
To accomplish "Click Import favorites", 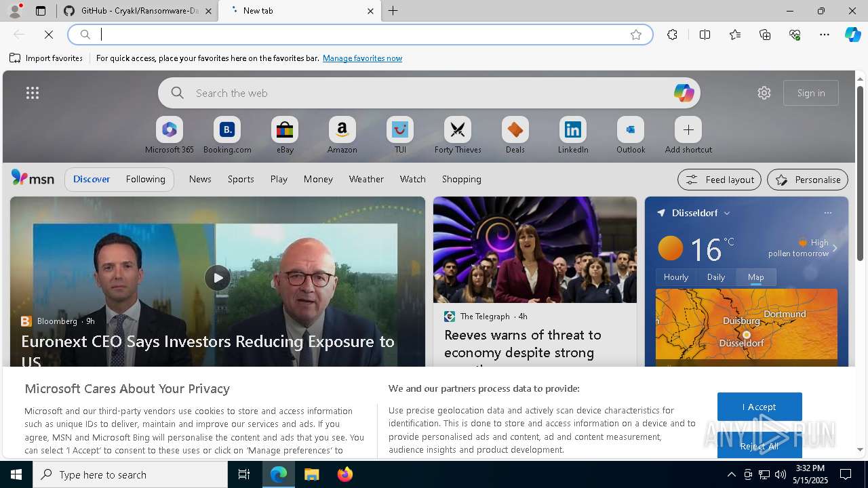I will click(x=46, y=58).
